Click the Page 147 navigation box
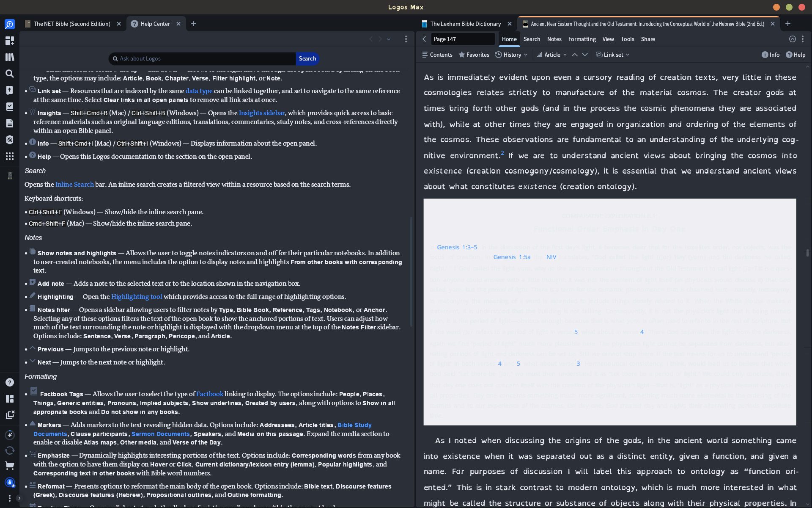 463,39
